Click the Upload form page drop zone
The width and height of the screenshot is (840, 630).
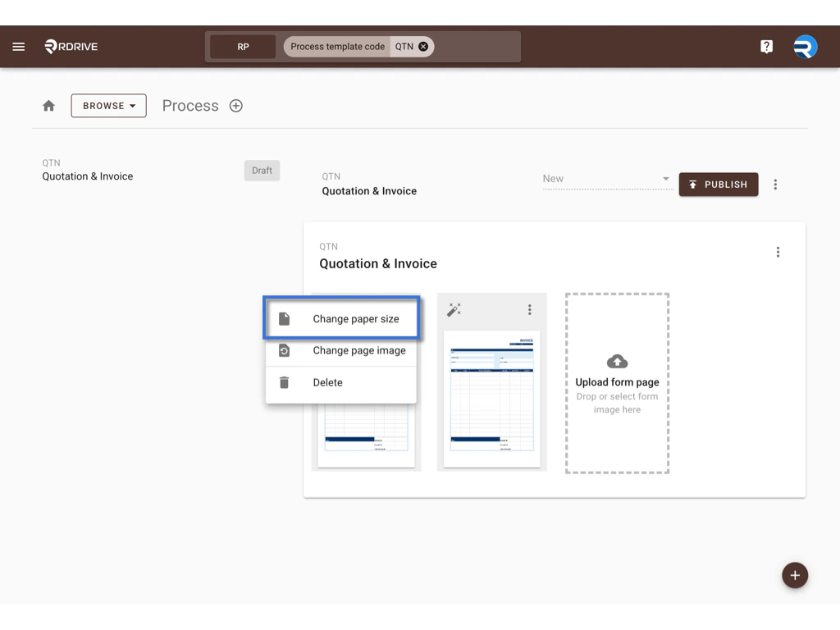pos(617,381)
